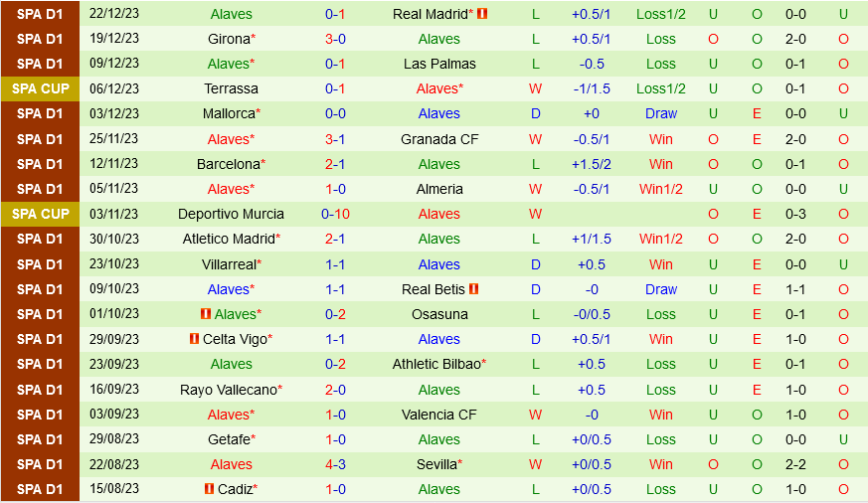
Task: Open the Las Palmas team page
Action: tap(439, 64)
